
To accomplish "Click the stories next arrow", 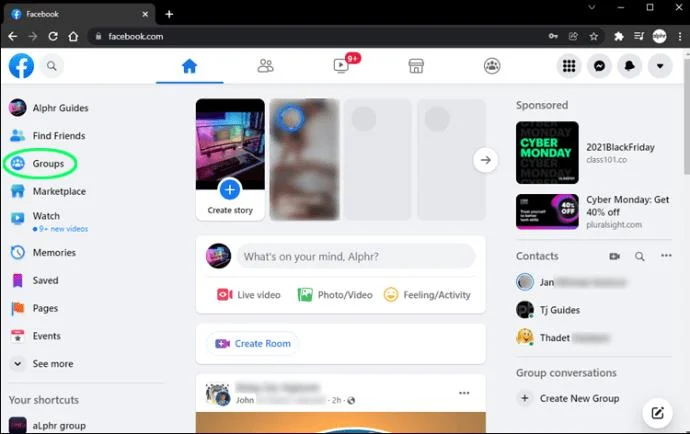I will click(x=485, y=160).
